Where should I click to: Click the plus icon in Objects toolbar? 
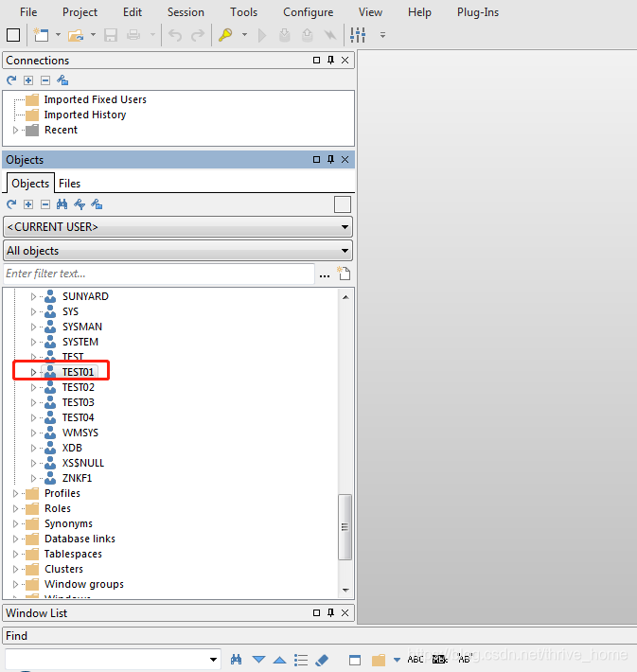pyautogui.click(x=28, y=204)
